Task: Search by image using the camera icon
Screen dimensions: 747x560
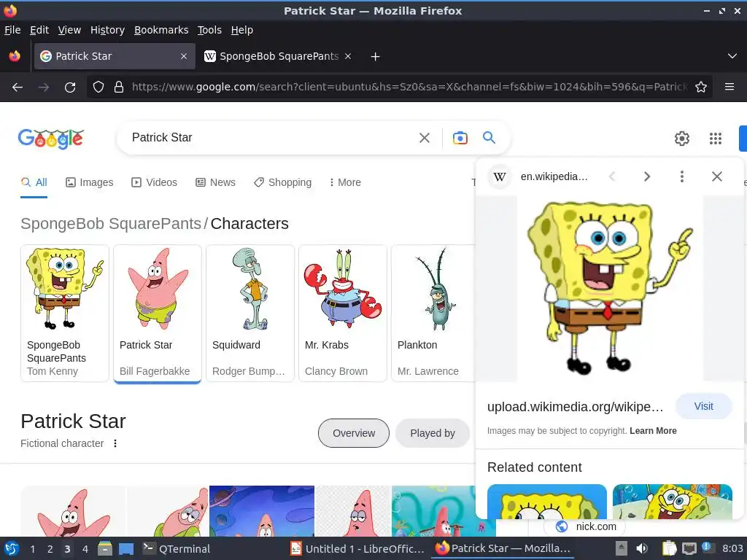Action: [460, 138]
